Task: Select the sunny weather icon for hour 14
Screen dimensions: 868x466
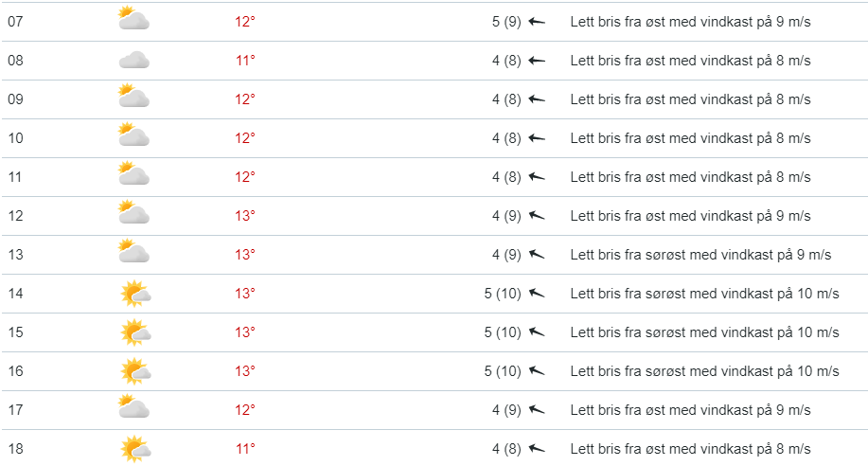Action: 136,294
